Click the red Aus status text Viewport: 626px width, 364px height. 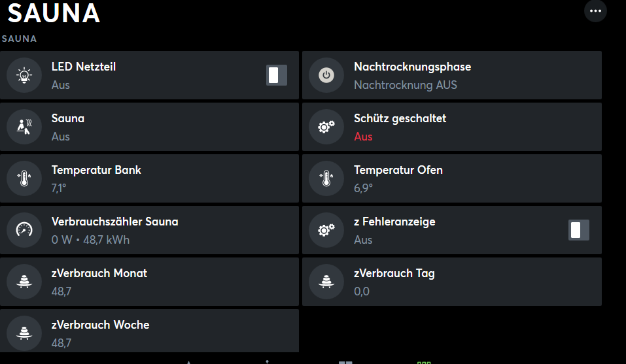tap(363, 137)
